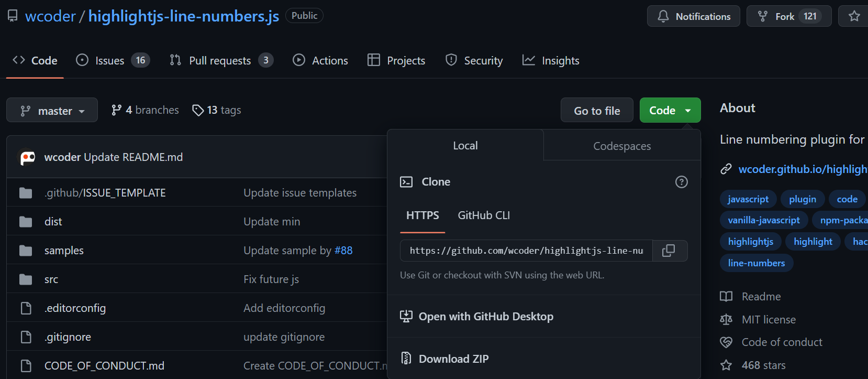Image resolution: width=868 pixels, height=379 pixels.
Task: Star the repository with star icon
Action: coord(854,16)
